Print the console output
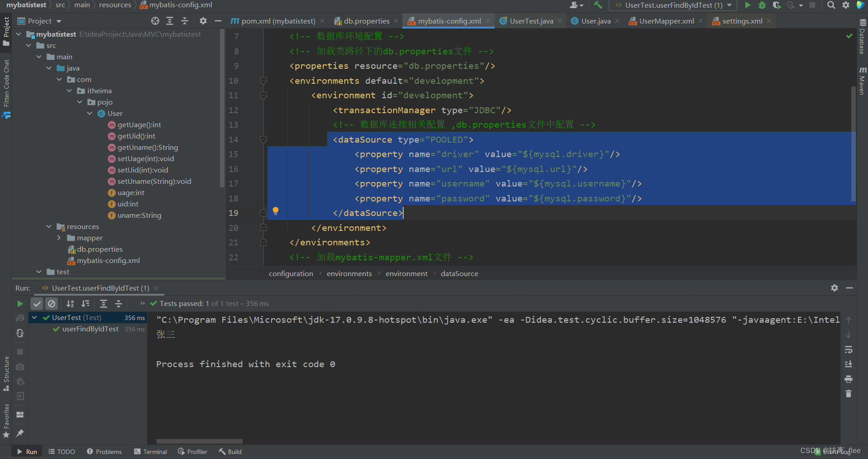The image size is (868, 459). [849, 379]
